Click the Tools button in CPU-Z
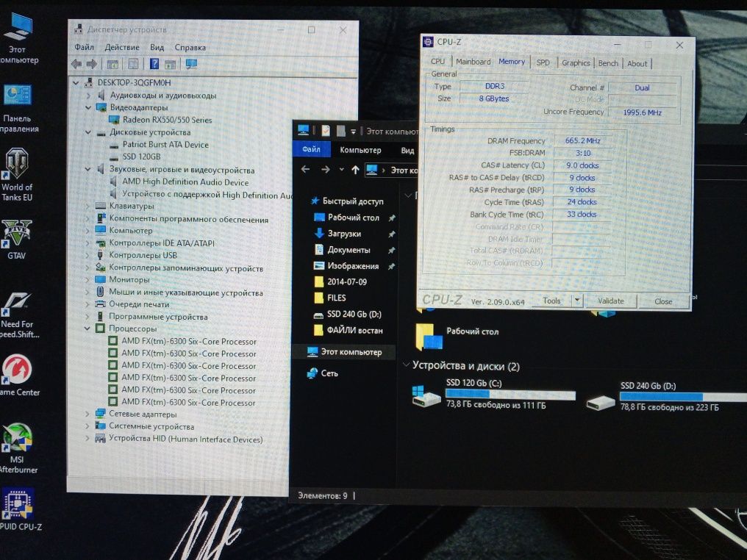The height and width of the screenshot is (560, 747). [x=551, y=301]
